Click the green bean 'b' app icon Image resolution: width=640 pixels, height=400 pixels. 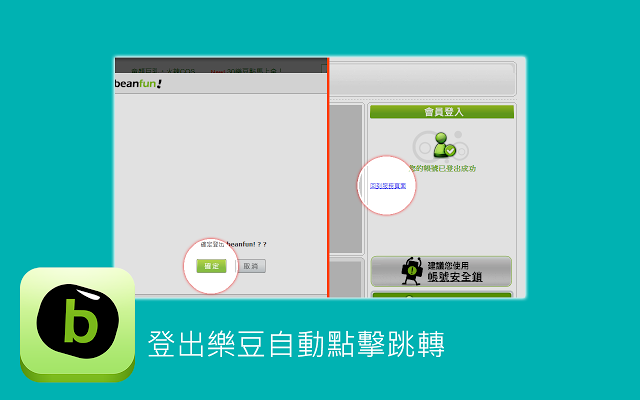[x=78, y=325]
